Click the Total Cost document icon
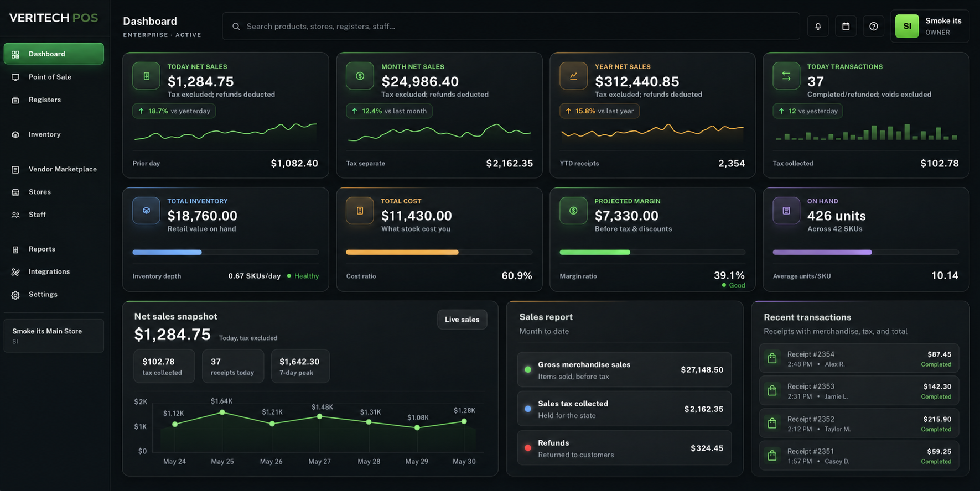The height and width of the screenshot is (491, 980). 360,211
